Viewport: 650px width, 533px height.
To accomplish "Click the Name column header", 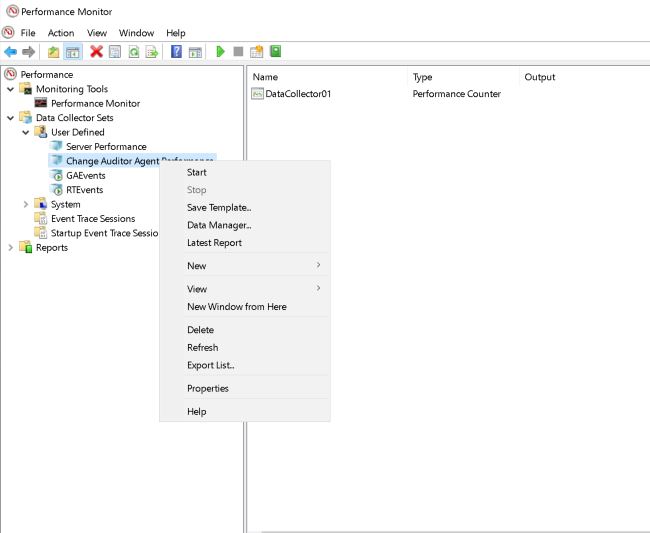I will click(x=327, y=77).
